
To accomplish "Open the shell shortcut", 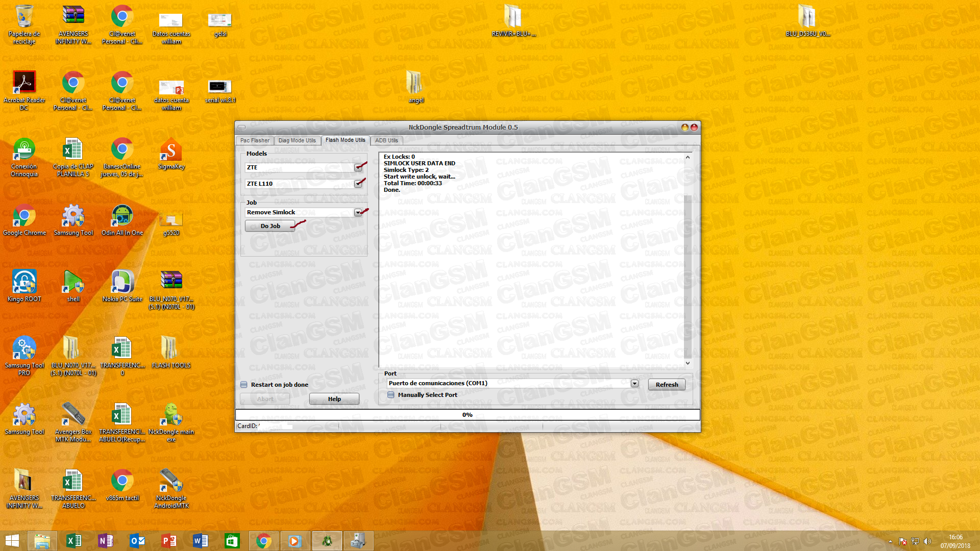I will [x=73, y=287].
